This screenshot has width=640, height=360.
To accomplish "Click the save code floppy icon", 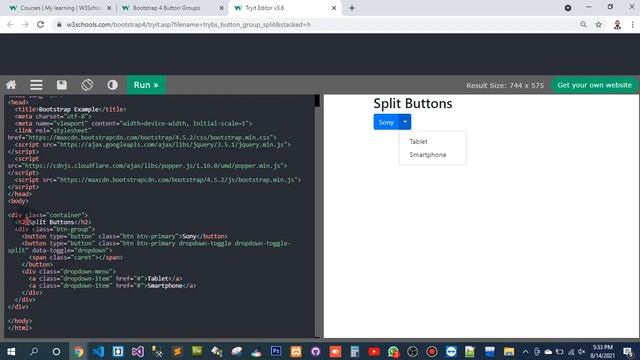I will click(x=62, y=85).
